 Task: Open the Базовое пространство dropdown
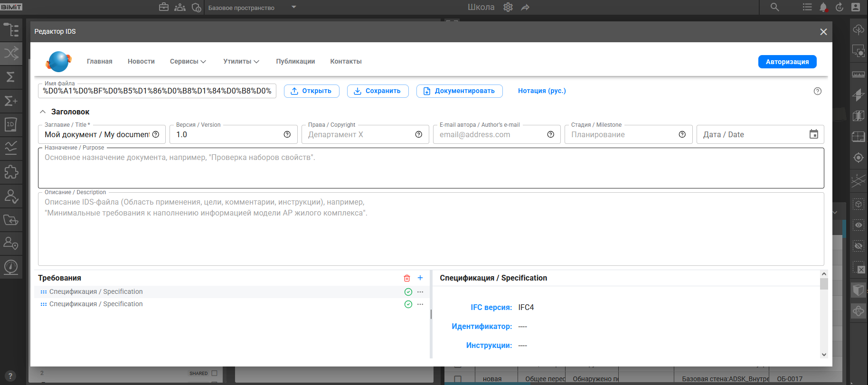pos(253,8)
